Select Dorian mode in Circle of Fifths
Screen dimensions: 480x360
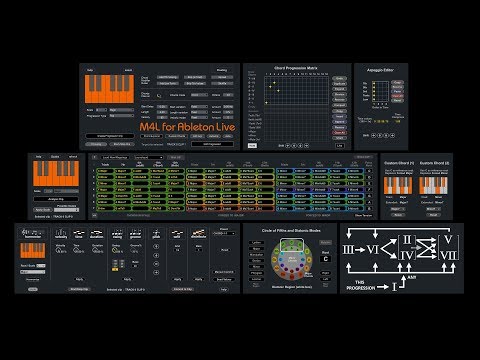256,261
